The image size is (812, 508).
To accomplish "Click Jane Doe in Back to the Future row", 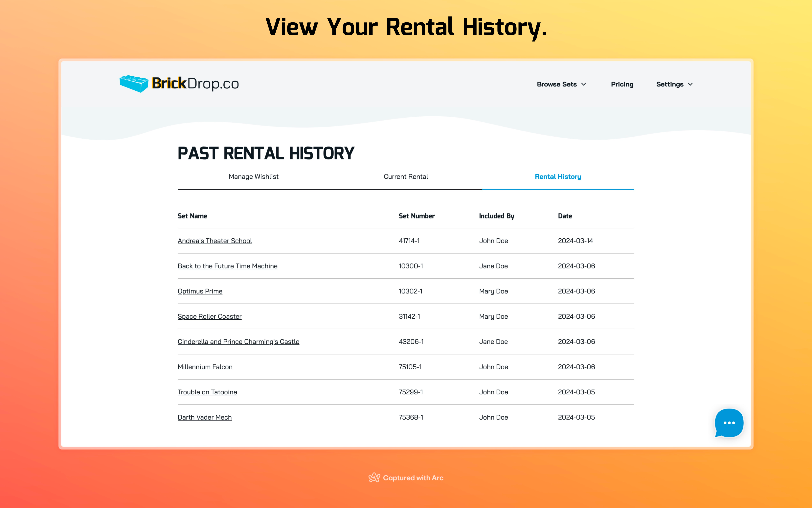I will coord(493,266).
